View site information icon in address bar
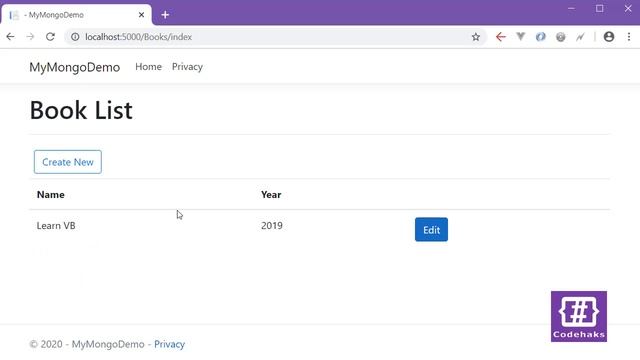This screenshot has height=360, width=640. click(x=75, y=37)
